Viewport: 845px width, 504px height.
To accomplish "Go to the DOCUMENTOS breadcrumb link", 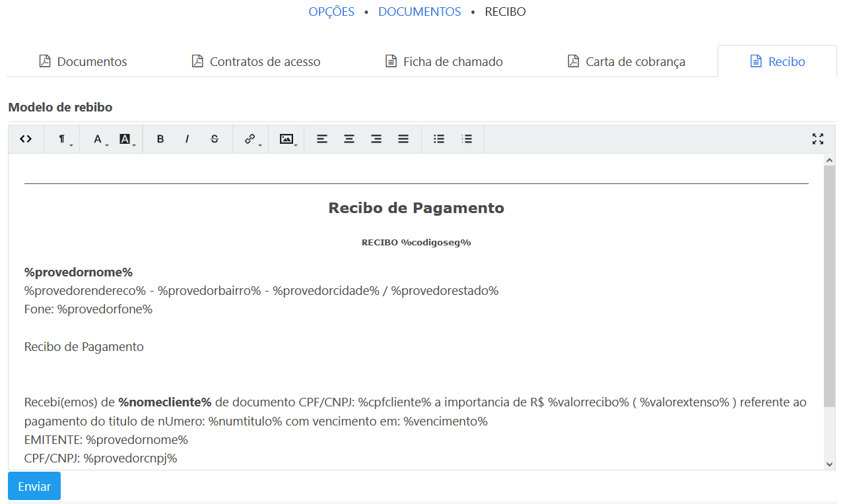I will click(419, 12).
